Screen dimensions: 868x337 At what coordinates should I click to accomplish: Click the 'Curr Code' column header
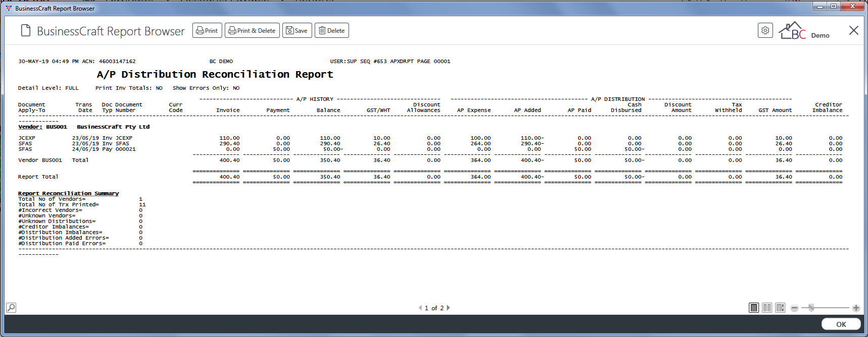click(x=176, y=107)
